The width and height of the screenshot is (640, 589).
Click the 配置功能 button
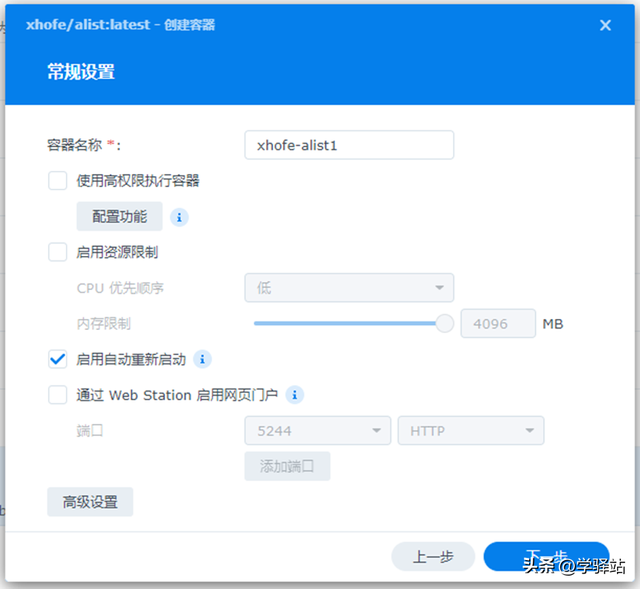[x=120, y=216]
